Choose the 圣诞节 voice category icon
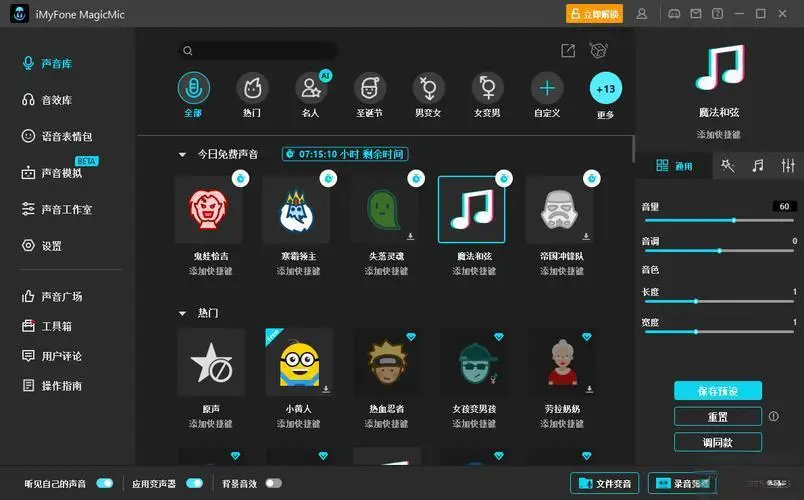 pyautogui.click(x=370, y=88)
